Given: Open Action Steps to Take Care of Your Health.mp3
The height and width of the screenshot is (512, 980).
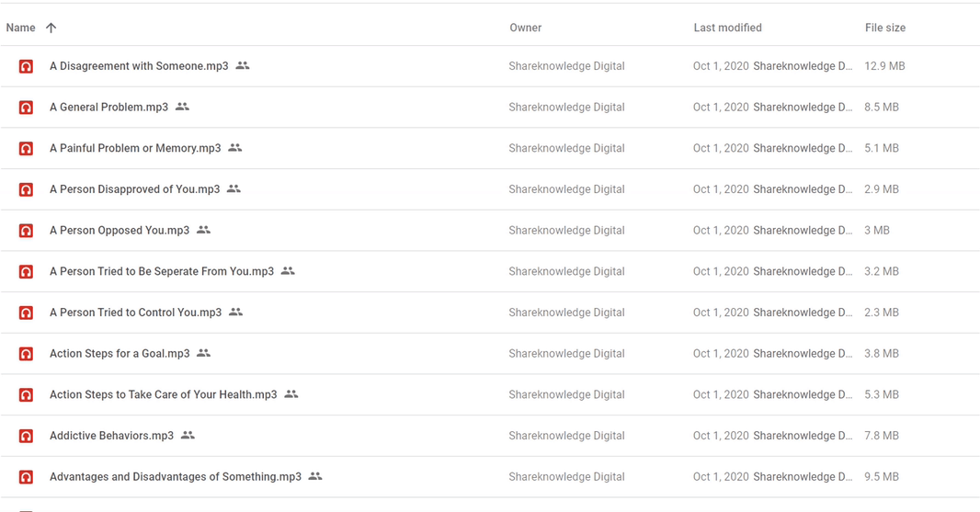Looking at the screenshot, I should coord(163,394).
